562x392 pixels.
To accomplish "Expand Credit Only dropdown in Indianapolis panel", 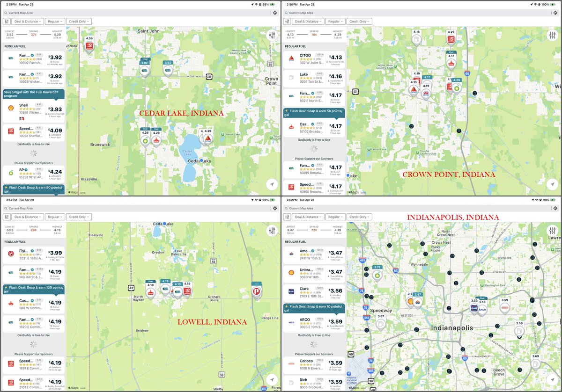I will tap(359, 217).
